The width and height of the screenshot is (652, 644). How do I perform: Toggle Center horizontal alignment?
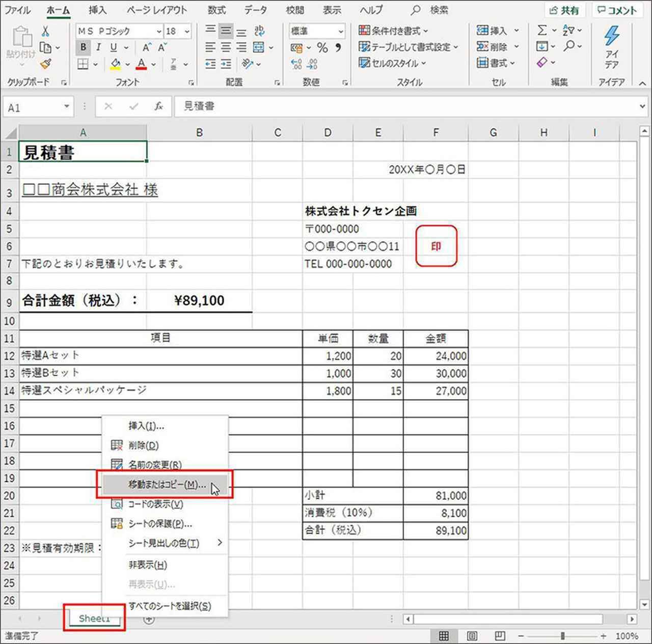(226, 47)
